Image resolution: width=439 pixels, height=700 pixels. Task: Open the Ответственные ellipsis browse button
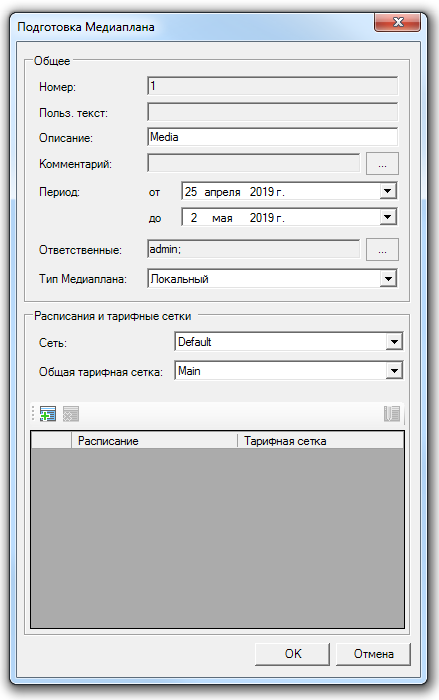click(382, 250)
